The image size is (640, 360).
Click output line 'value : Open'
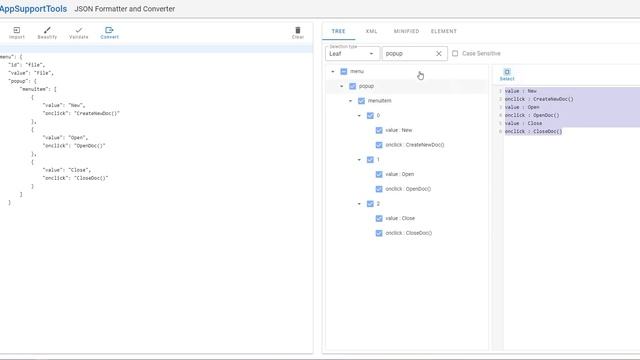(x=522, y=107)
